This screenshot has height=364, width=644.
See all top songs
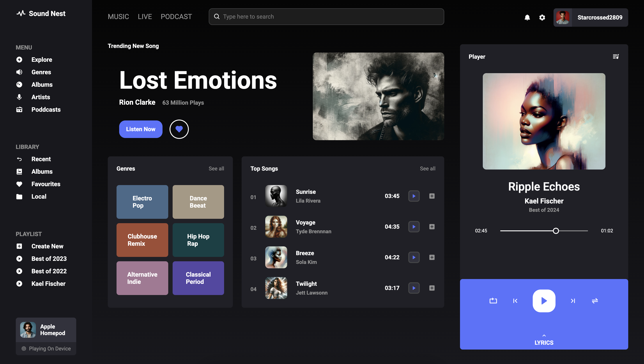(x=427, y=168)
